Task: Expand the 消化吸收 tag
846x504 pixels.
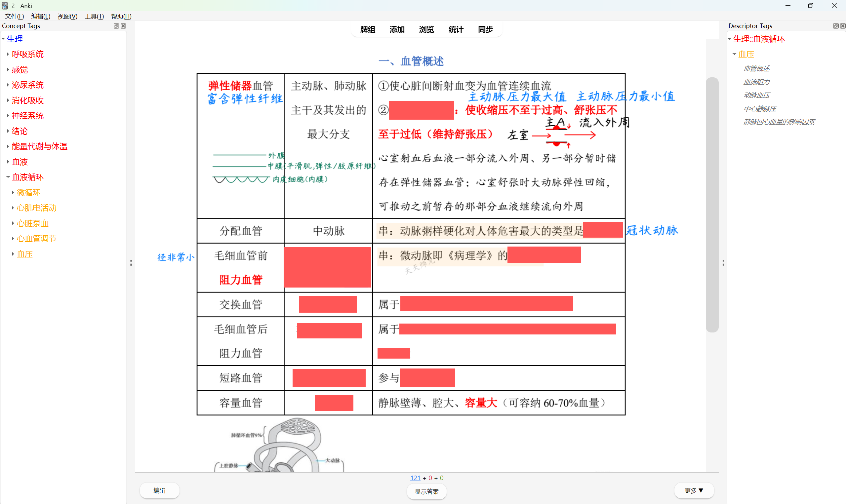Action: click(x=8, y=100)
